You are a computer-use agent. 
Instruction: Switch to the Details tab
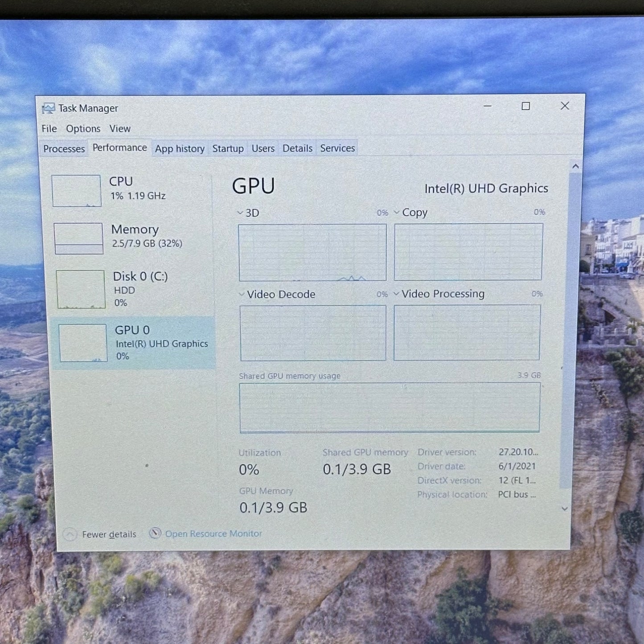[297, 148]
